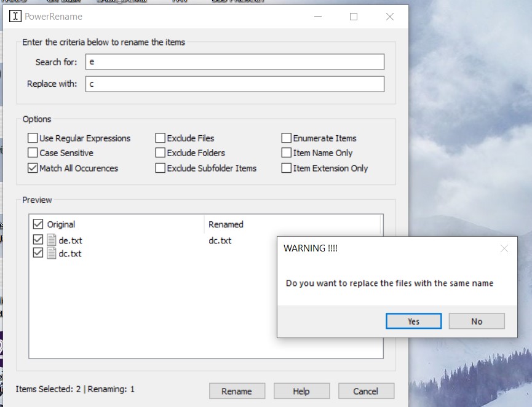Enable Exclude Subfolder Items
Screen dimensions: 532x407
point(160,168)
